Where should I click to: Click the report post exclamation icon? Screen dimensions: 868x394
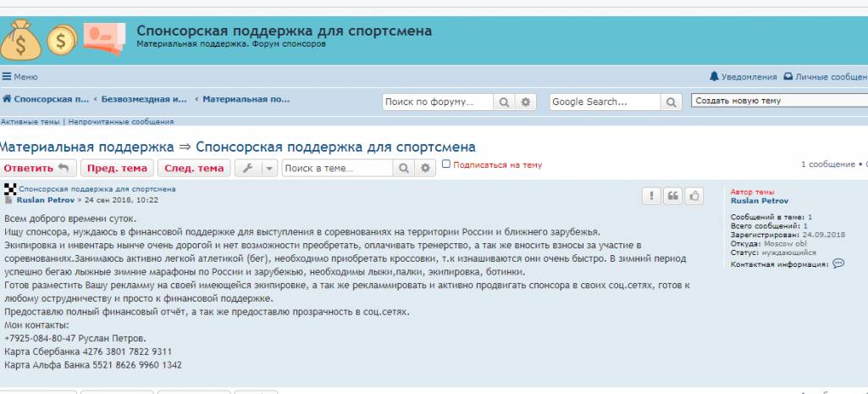(651, 196)
